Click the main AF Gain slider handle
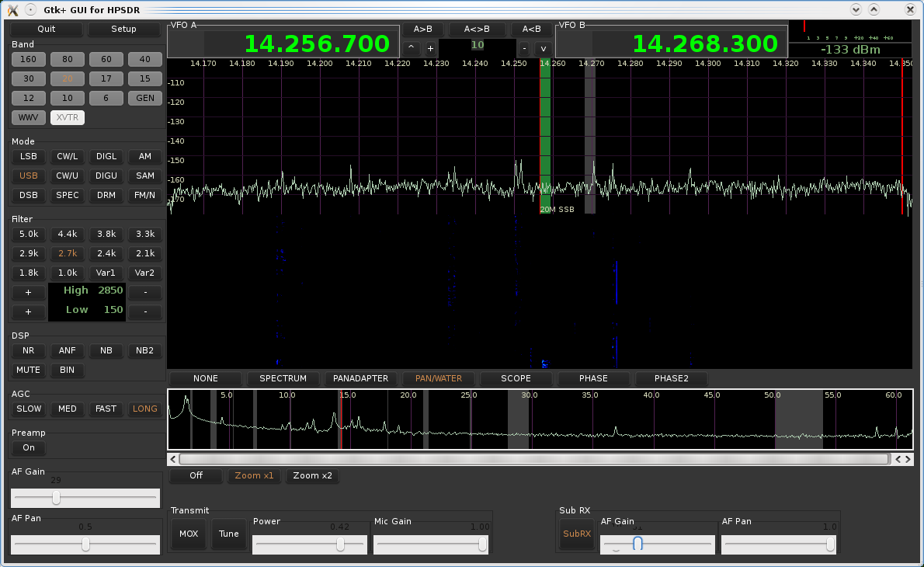 coord(56,498)
